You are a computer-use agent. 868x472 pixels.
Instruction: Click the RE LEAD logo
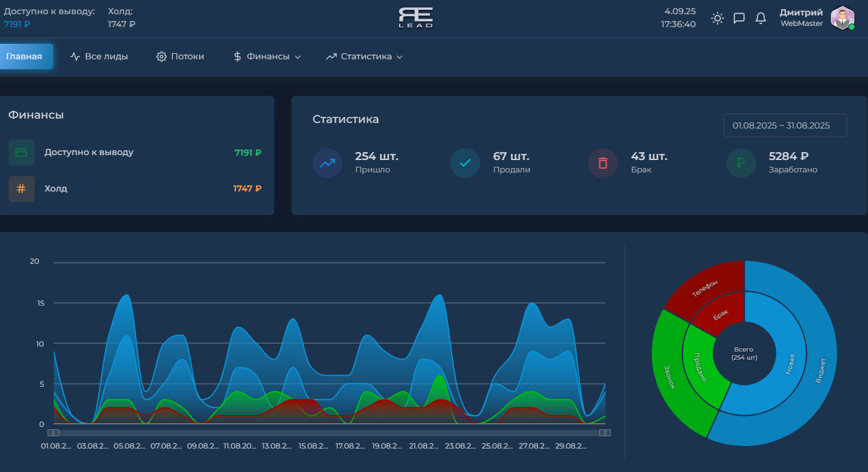click(416, 17)
